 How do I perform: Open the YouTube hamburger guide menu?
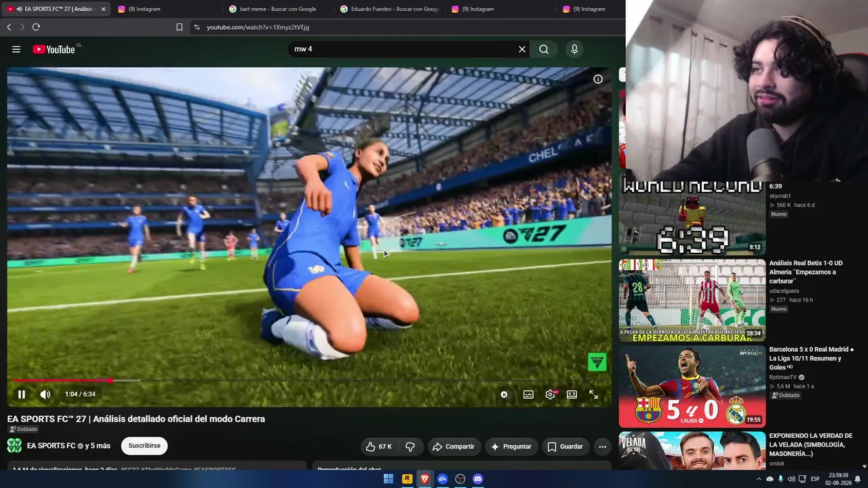pos(16,49)
